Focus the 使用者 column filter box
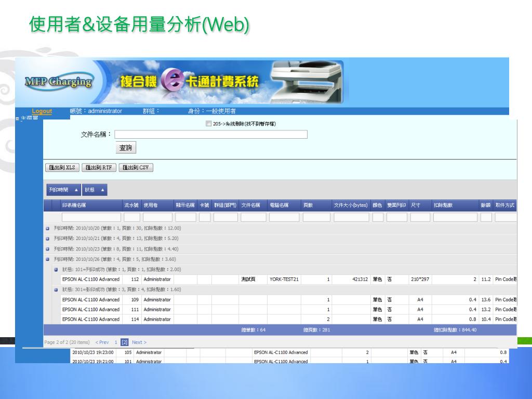 [x=157, y=218]
